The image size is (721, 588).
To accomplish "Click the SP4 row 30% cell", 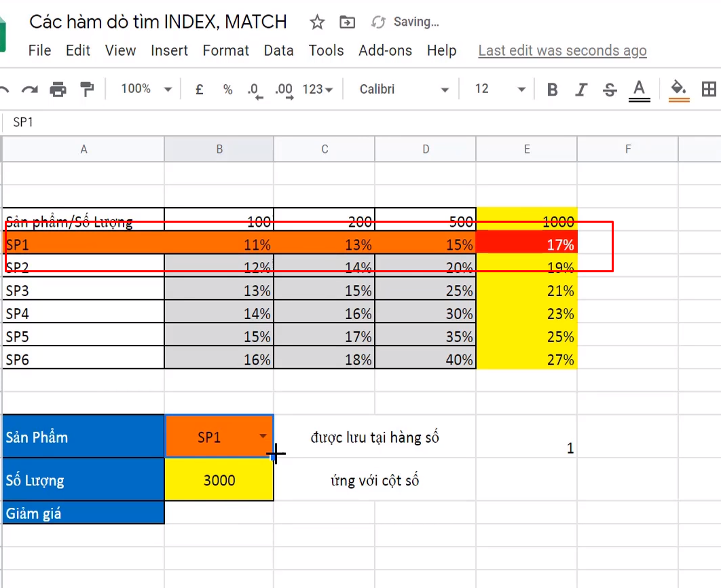I will tap(426, 312).
